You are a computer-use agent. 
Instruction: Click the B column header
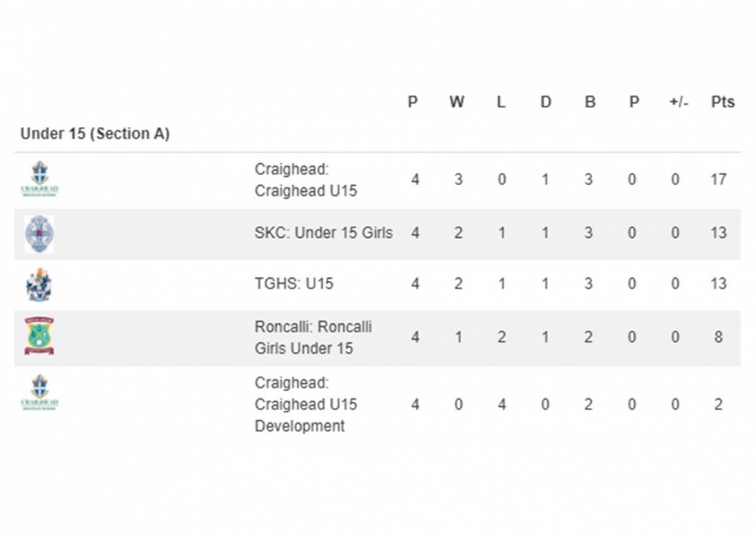[590, 102]
